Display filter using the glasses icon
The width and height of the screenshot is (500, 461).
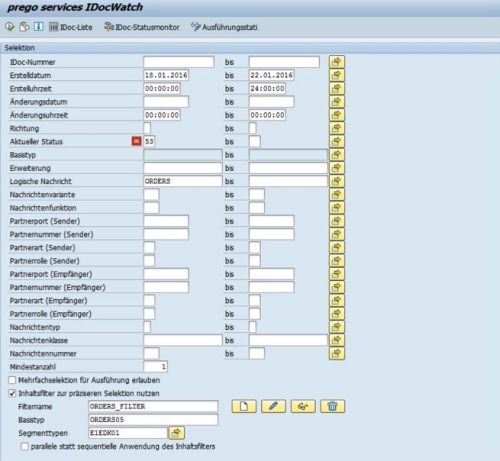303,406
